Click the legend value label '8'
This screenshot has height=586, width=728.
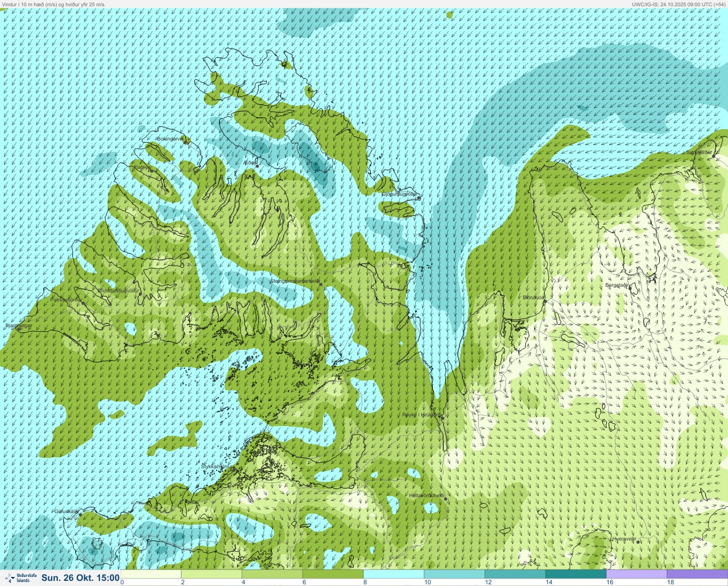click(365, 583)
